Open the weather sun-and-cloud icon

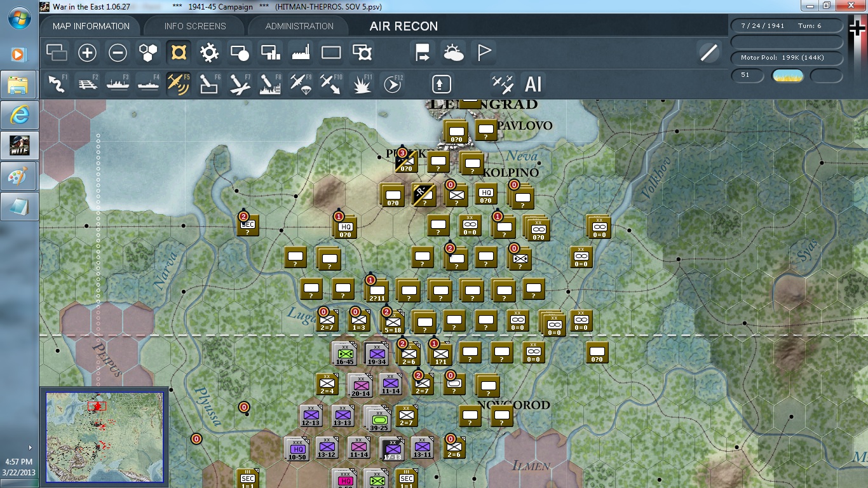[454, 53]
